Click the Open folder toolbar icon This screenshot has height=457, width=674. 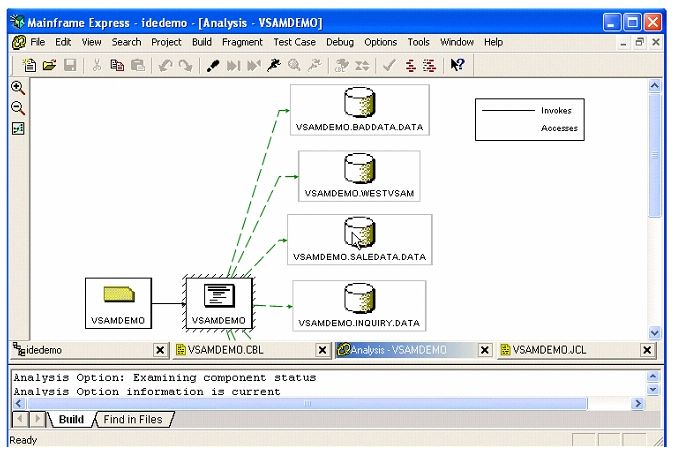(x=49, y=65)
